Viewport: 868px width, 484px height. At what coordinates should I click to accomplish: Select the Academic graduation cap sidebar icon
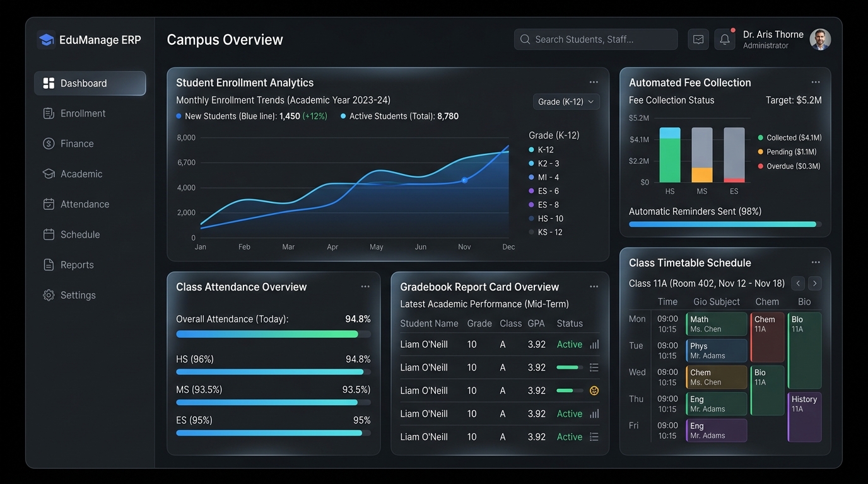[x=49, y=174]
